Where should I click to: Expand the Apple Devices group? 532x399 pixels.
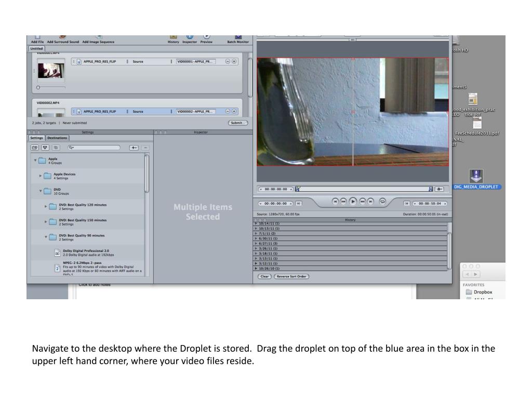tap(41, 176)
